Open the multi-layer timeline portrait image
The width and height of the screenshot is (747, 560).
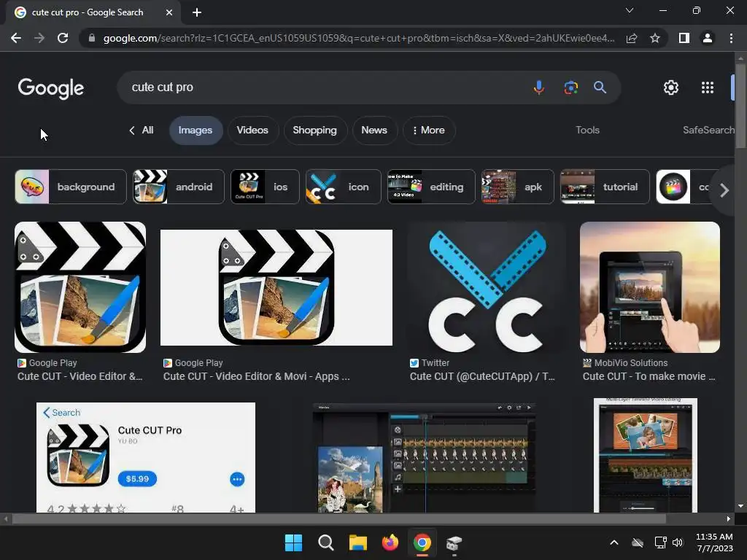click(646, 455)
